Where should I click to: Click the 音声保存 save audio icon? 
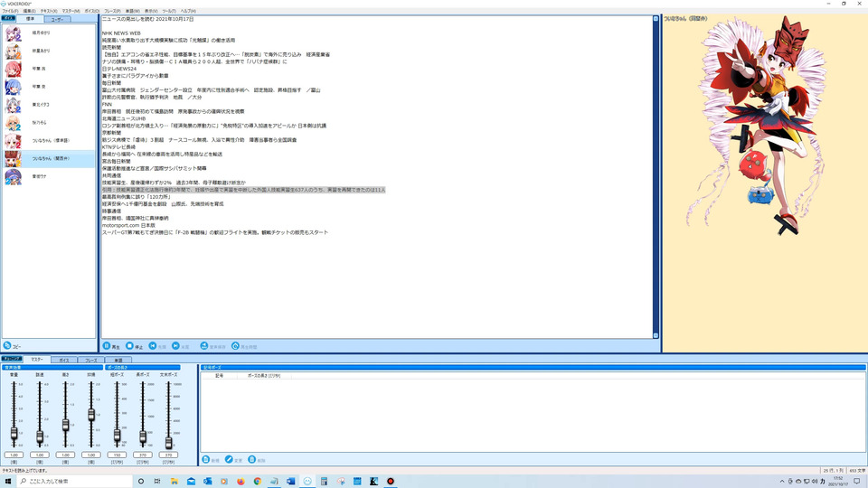203,346
